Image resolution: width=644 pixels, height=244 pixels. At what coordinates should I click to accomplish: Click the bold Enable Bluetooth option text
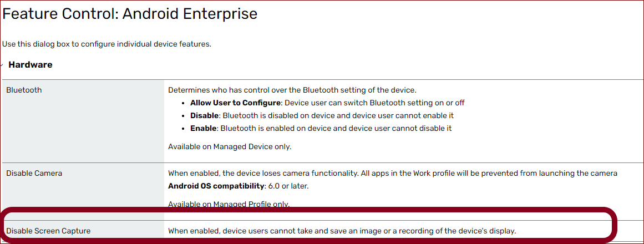(203, 128)
